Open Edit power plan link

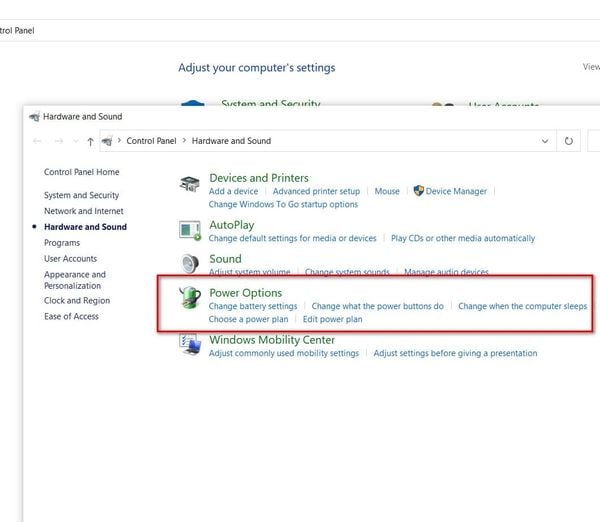coord(333,319)
